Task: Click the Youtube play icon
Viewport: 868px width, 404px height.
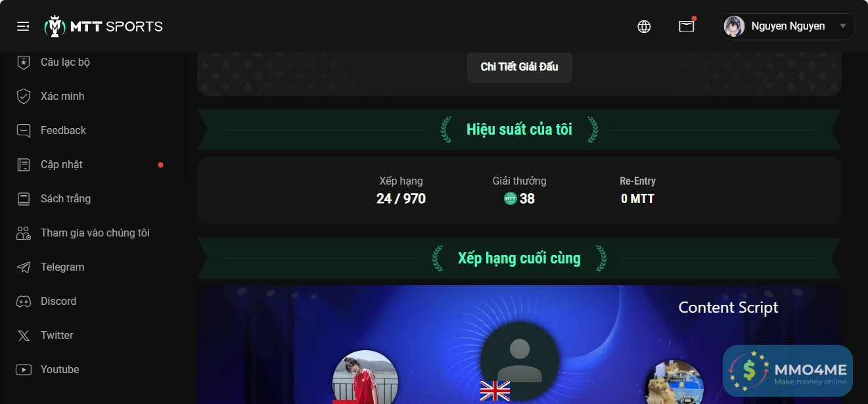Action: click(24, 369)
